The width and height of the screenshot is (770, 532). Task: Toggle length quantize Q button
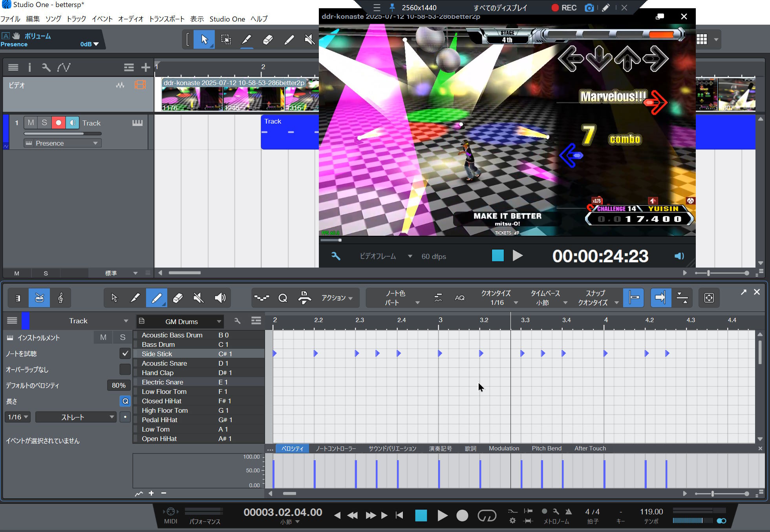point(125,401)
